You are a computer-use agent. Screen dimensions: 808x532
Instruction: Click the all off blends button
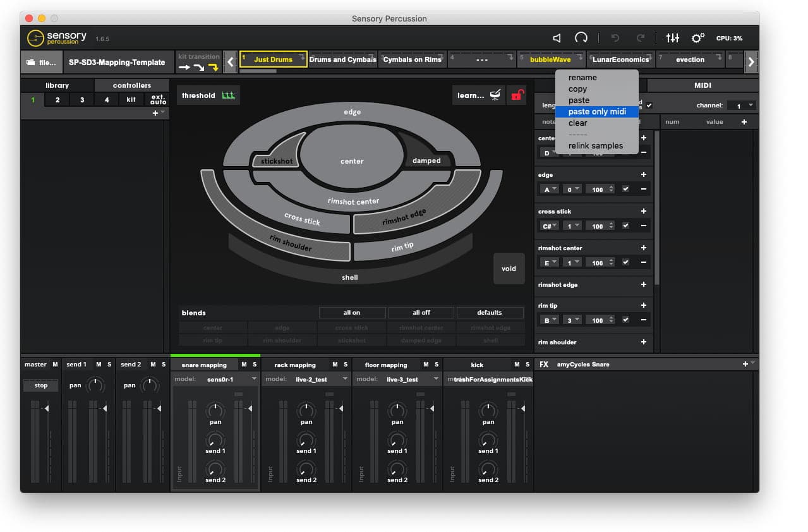click(421, 312)
